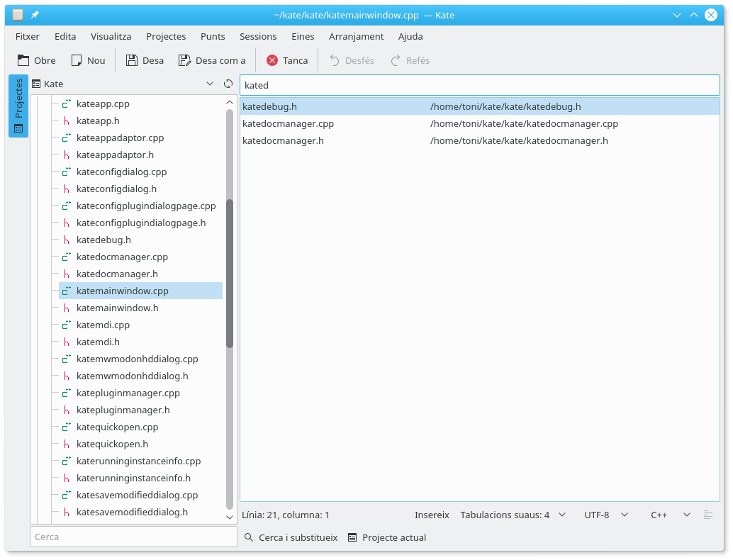
Task: Close document with red Tanca icon
Action: coord(272,60)
